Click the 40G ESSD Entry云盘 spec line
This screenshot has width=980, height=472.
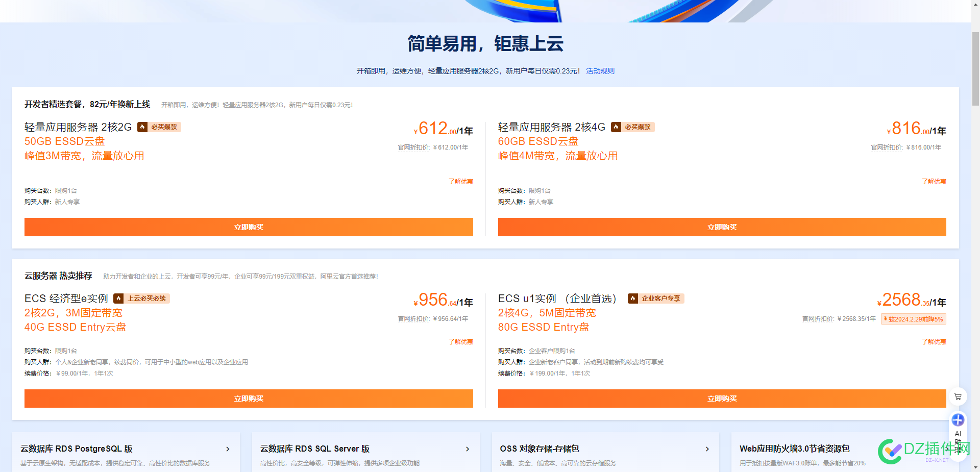(x=76, y=327)
